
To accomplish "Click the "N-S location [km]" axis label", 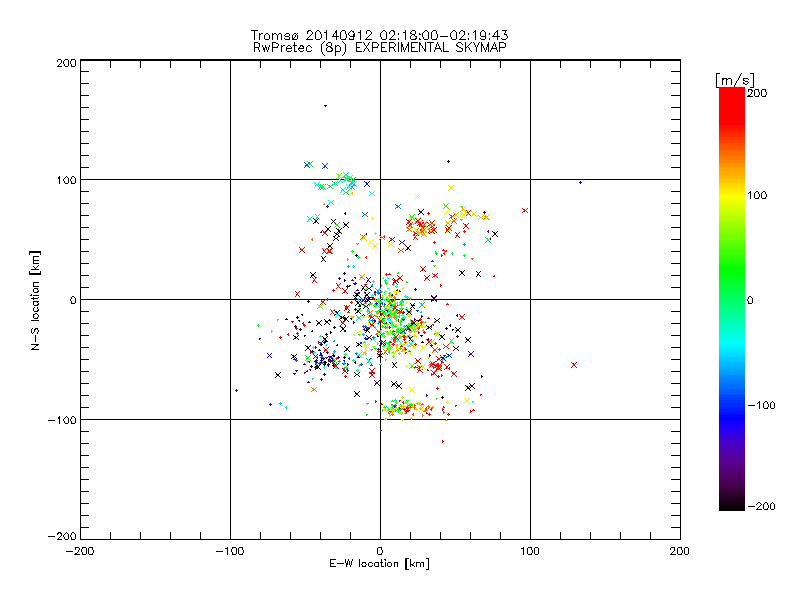I will (35, 300).
